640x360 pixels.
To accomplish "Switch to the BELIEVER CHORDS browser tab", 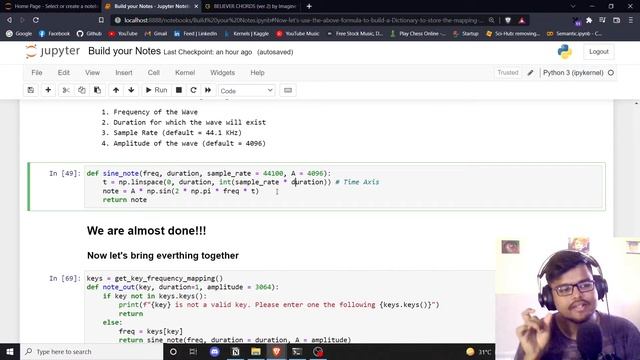I will (x=251, y=6).
